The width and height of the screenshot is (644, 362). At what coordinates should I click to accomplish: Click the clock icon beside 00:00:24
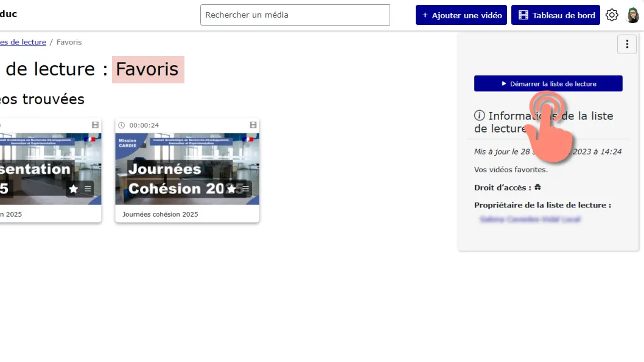click(x=122, y=125)
